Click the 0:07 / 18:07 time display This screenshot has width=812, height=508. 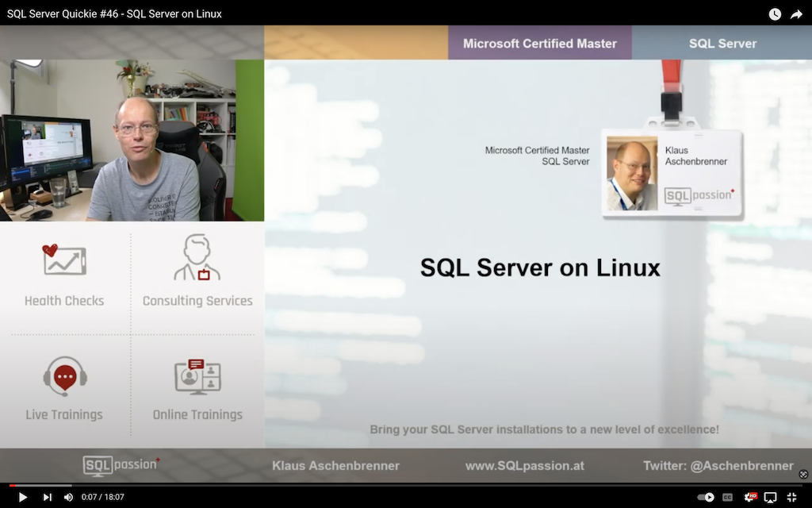coord(102,497)
